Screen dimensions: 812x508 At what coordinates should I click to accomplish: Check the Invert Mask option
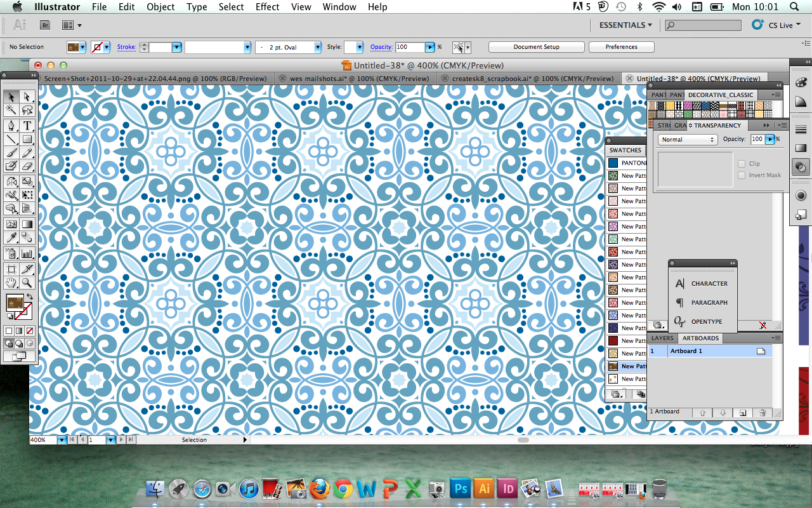click(x=741, y=175)
